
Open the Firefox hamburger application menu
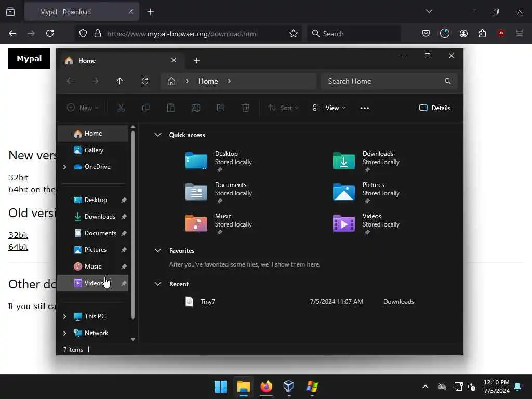[x=520, y=33]
